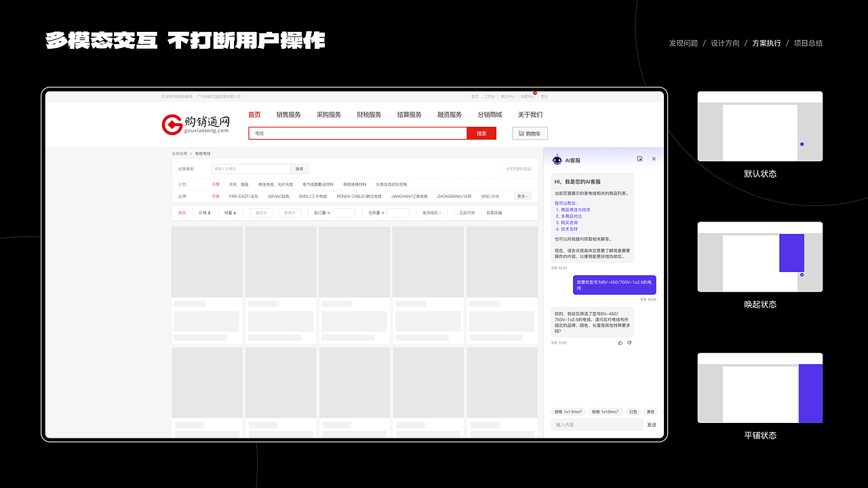Image resolution: width=868 pixels, height=488 pixels.
Task: Open the 结算服务 menu
Action: [409, 115]
